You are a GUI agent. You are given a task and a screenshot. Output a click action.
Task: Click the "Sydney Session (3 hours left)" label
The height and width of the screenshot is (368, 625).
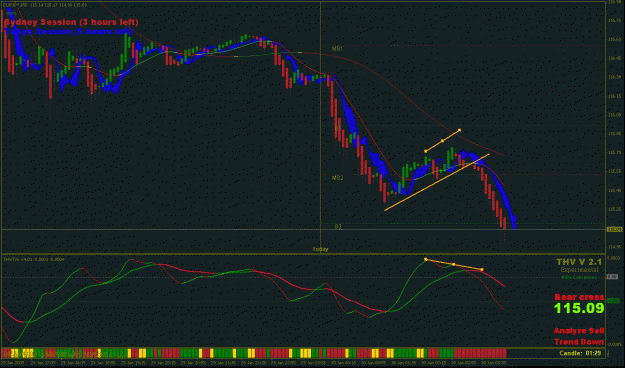click(x=71, y=22)
